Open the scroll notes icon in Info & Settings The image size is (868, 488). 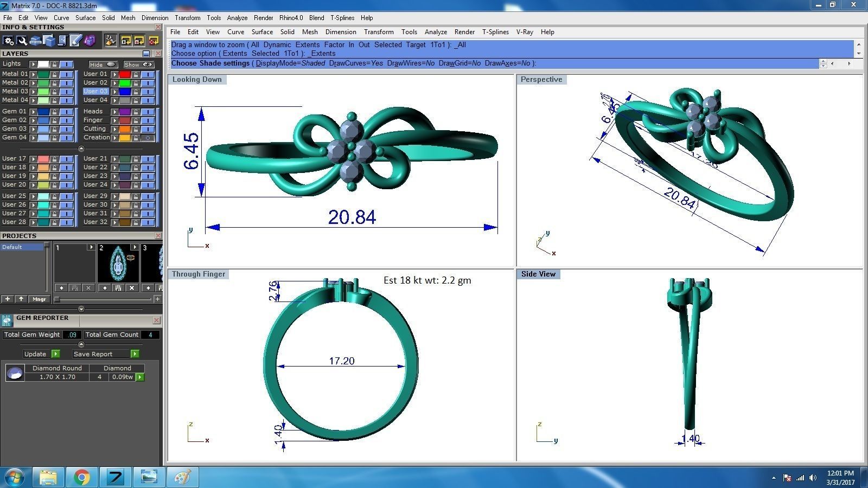(x=62, y=41)
